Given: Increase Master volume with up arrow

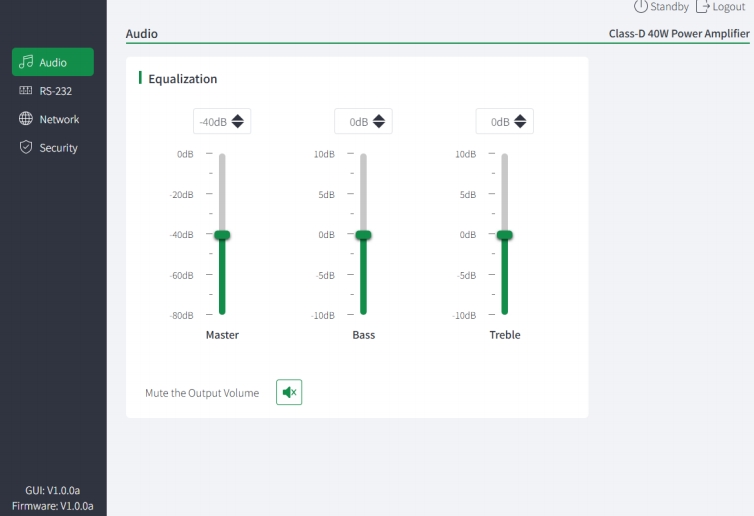Looking at the screenshot, I should 238,117.
